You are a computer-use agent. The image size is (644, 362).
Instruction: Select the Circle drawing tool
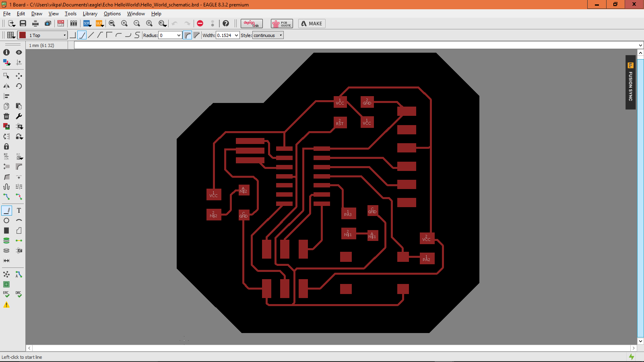tap(6, 220)
